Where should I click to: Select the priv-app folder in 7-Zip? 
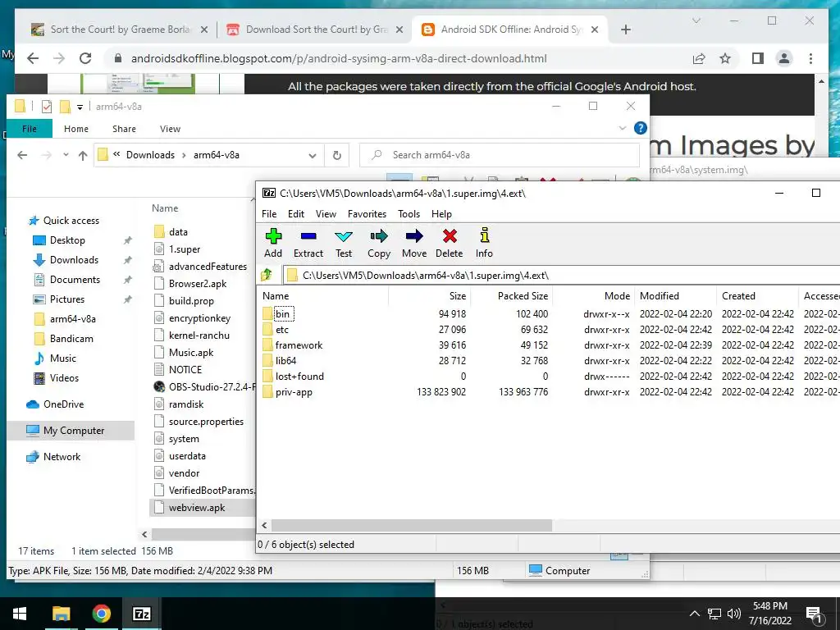pyautogui.click(x=294, y=392)
